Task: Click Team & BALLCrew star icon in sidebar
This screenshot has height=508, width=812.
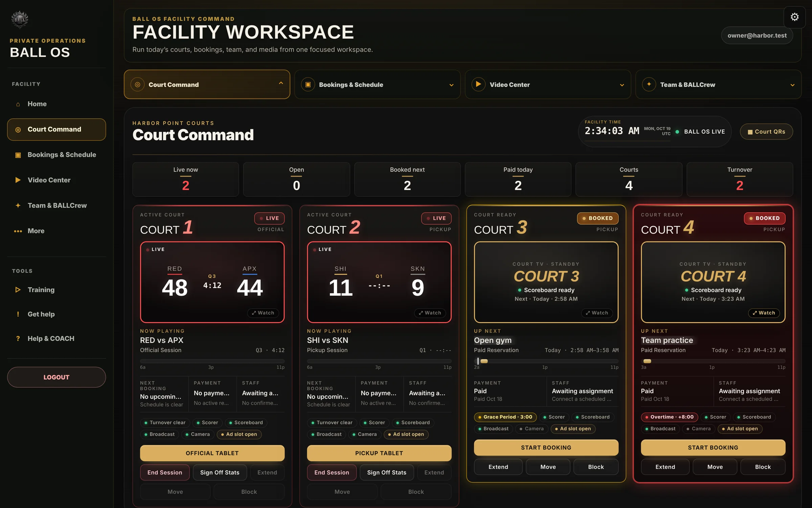Action: (x=18, y=206)
